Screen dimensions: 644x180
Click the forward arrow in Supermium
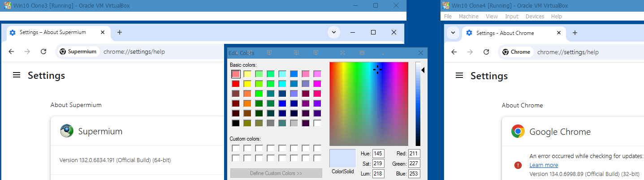(27, 51)
